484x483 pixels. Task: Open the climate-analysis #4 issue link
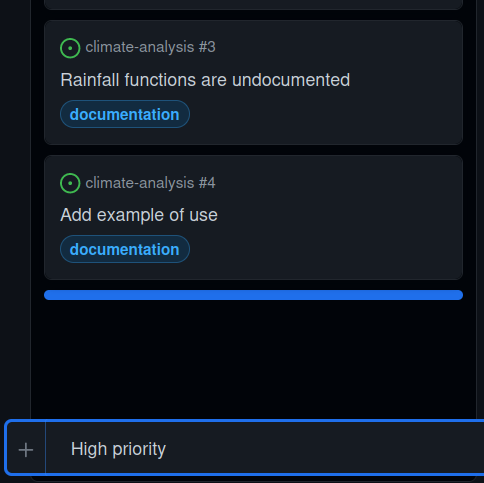pyautogui.click(x=150, y=183)
